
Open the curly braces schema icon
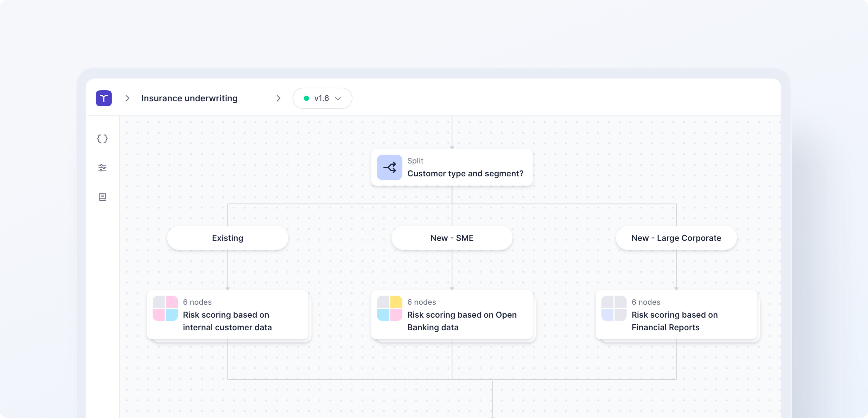coord(102,139)
